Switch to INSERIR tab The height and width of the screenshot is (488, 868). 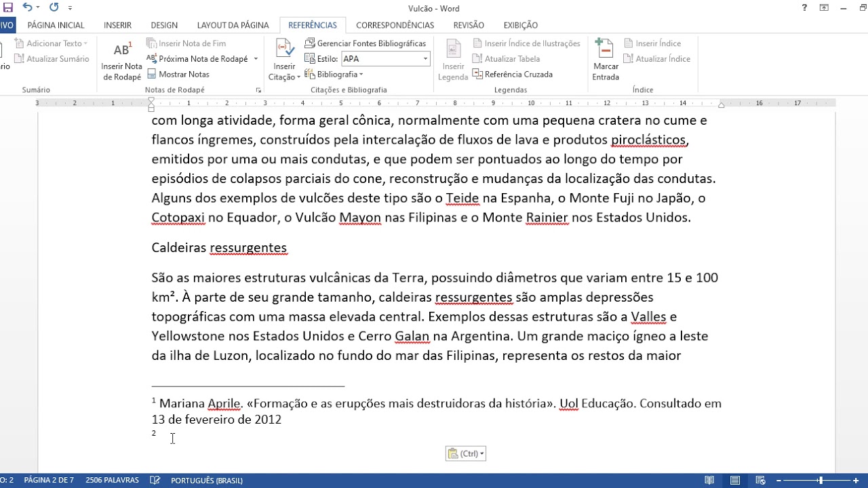(x=117, y=25)
